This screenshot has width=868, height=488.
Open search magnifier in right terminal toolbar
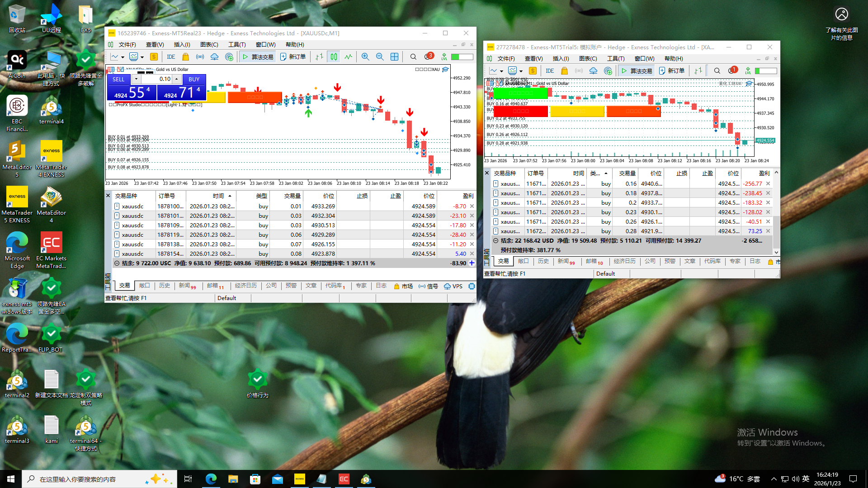(717, 71)
